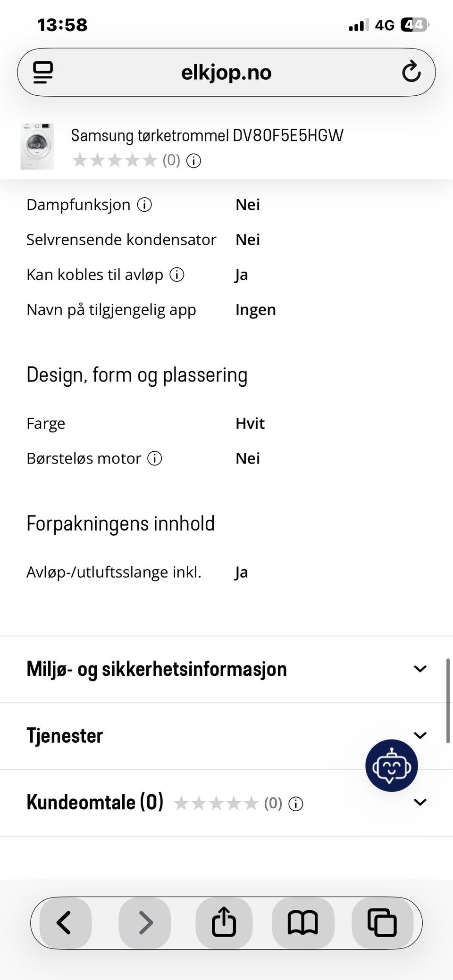Viewport: 453px width, 980px height.
Task: Go forward with the right arrow
Action: pos(144,923)
